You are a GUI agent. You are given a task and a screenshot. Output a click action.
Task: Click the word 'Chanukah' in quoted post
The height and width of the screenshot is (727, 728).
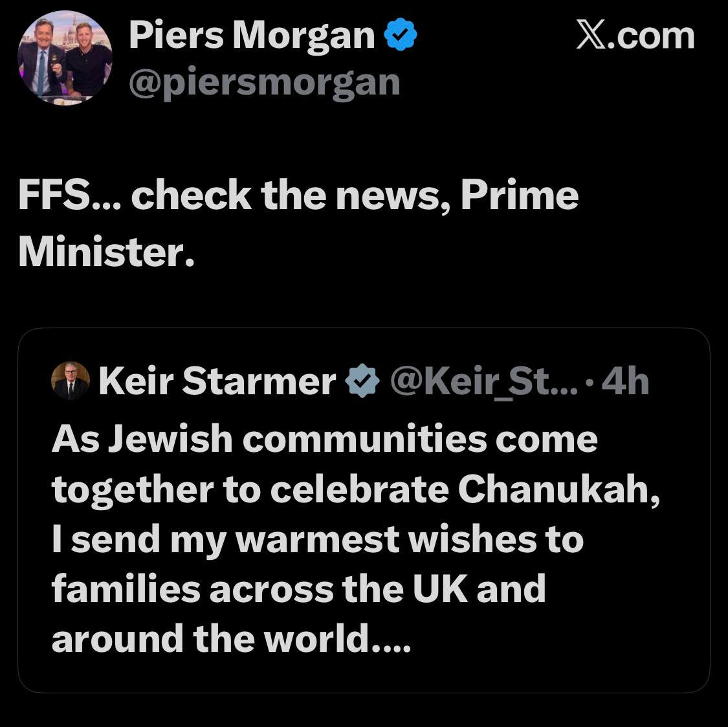coord(559,489)
